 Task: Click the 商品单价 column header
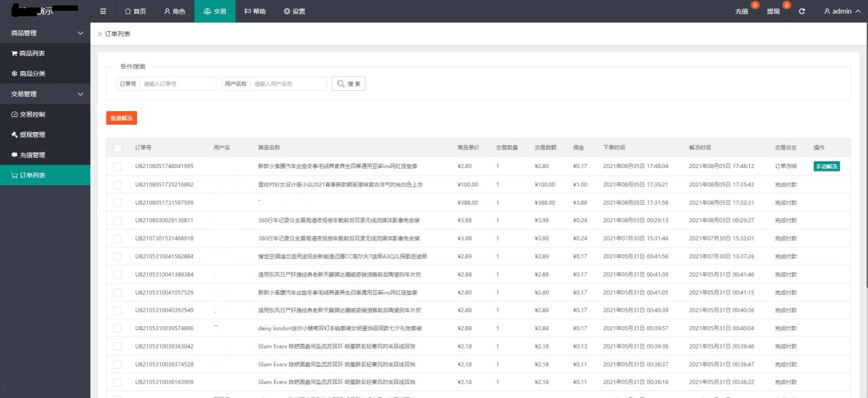coord(469,148)
